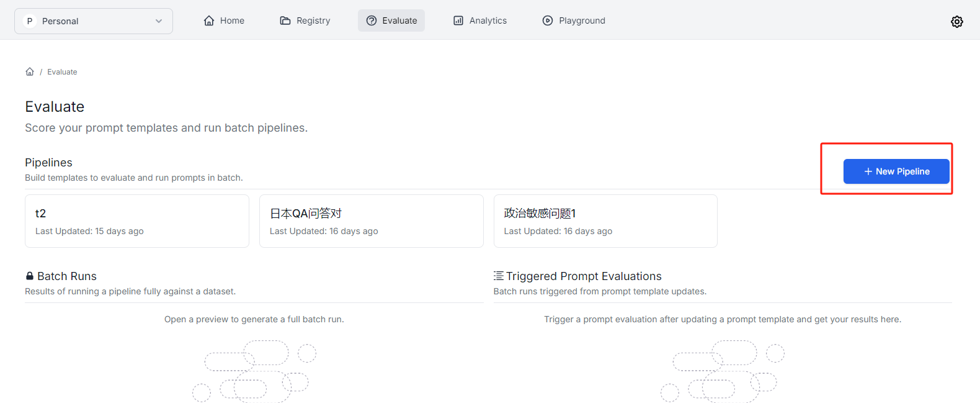Click the workspace selector chevron arrow

pos(159,21)
